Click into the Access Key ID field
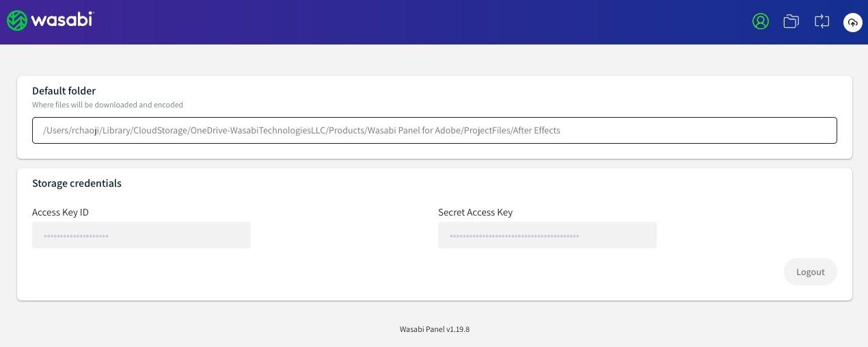The width and height of the screenshot is (868, 347). click(x=141, y=235)
